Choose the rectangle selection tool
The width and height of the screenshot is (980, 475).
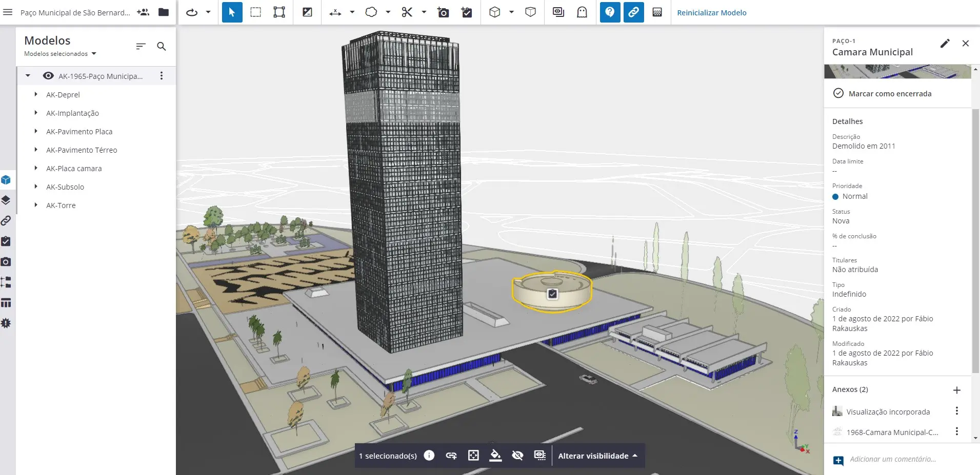pos(255,13)
